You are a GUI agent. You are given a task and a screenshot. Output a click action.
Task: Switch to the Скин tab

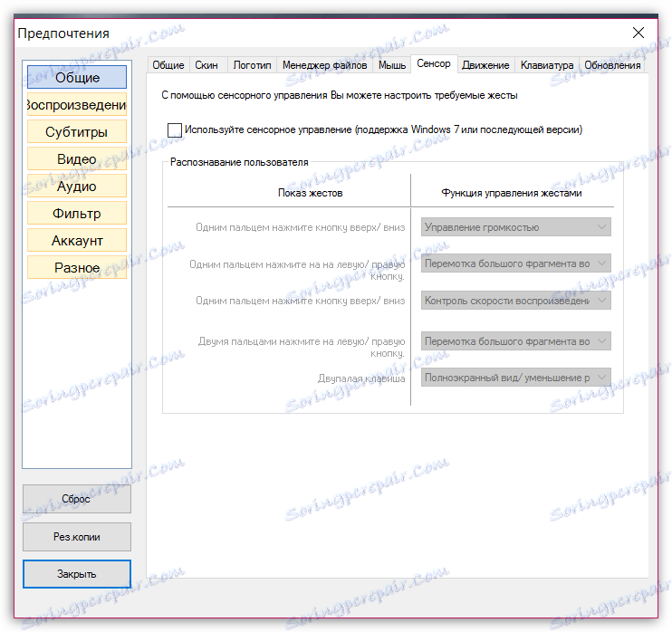coord(206,65)
